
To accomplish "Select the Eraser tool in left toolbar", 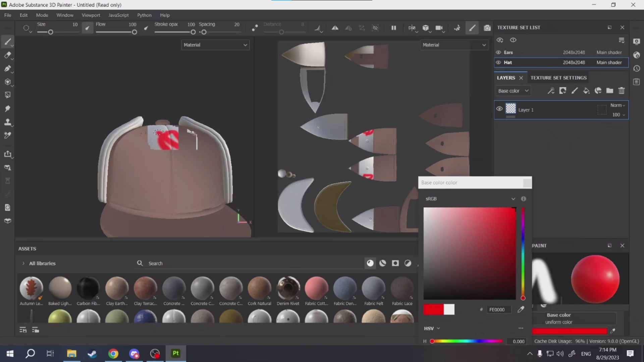I will pos(7,55).
